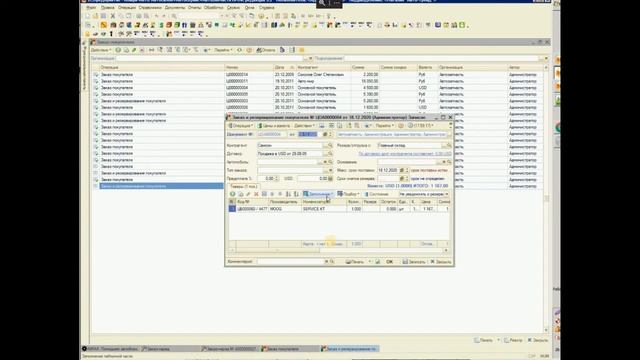Open the Операции menu
The height and width of the screenshot is (360, 640).
click(x=127, y=7)
